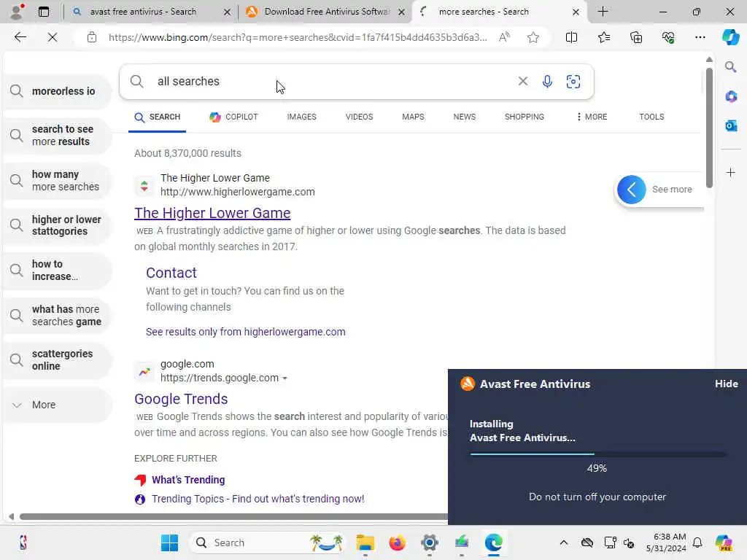Open Copilot sidebar icon
This screenshot has height=560, width=747.
[730, 37]
